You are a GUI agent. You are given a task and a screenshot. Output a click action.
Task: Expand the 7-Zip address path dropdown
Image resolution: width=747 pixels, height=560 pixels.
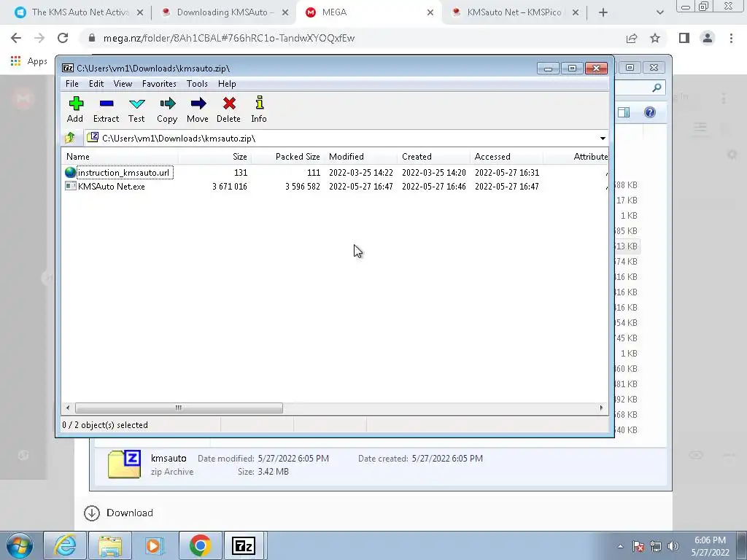point(603,138)
